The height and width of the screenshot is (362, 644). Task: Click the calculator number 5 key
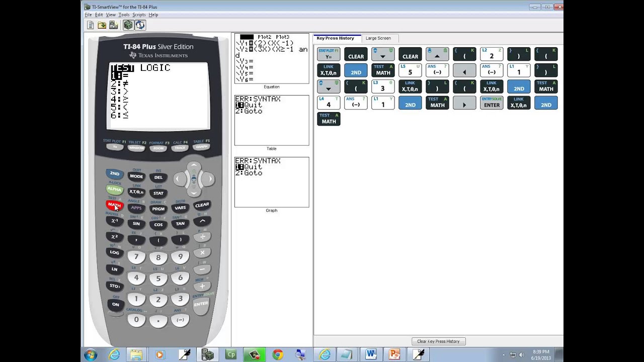point(158,279)
